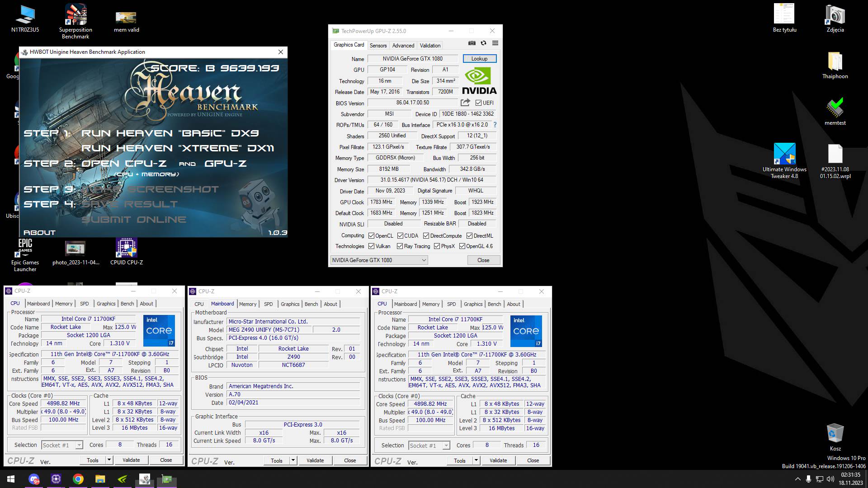The image size is (868, 488).
Task: Toggle DirectCompute checkbox in GPU-Z
Action: pyautogui.click(x=426, y=236)
